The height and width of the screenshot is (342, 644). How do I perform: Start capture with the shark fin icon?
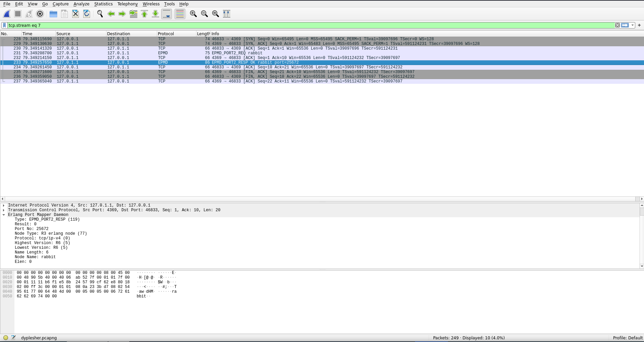[7, 14]
